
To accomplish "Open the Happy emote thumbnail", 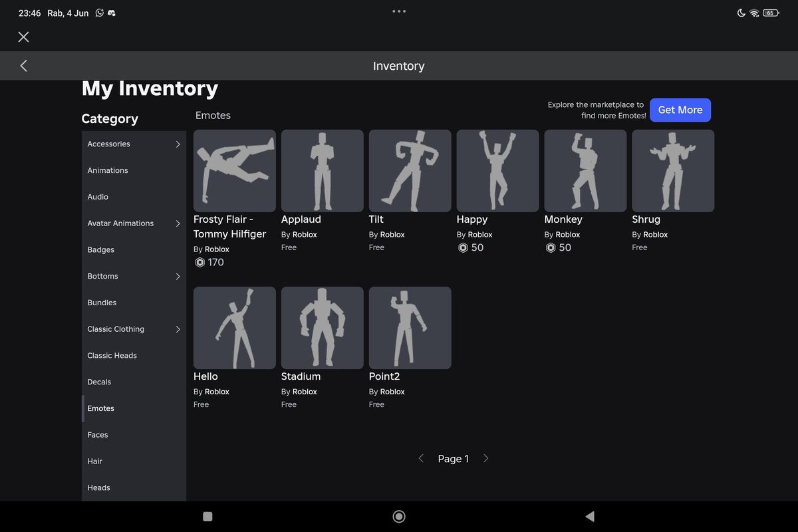I will pyautogui.click(x=498, y=171).
